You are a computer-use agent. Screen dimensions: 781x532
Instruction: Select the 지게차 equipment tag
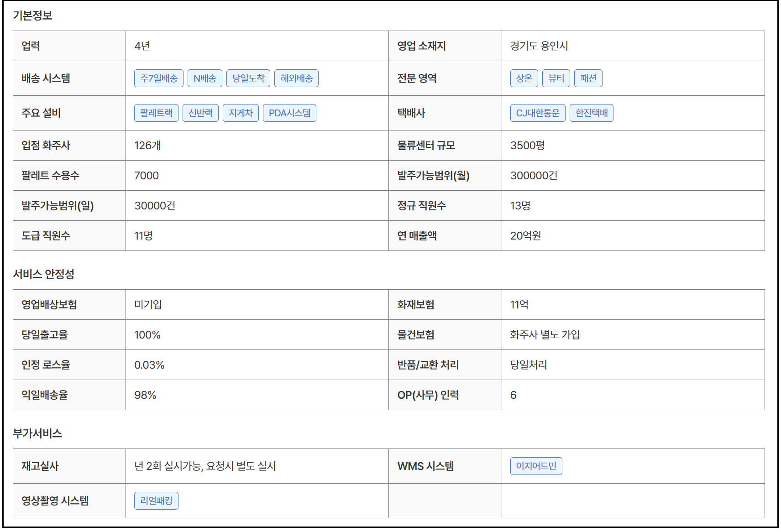click(241, 113)
